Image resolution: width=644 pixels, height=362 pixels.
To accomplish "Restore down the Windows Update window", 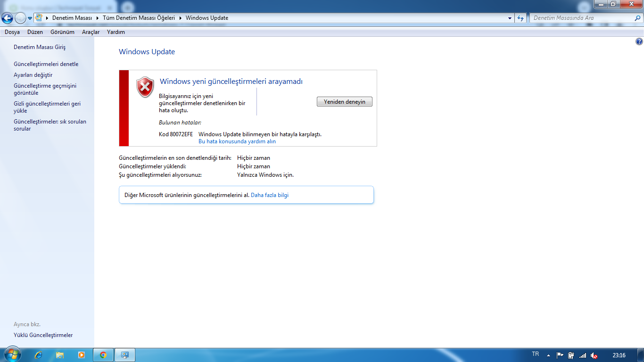I will (x=613, y=4).
